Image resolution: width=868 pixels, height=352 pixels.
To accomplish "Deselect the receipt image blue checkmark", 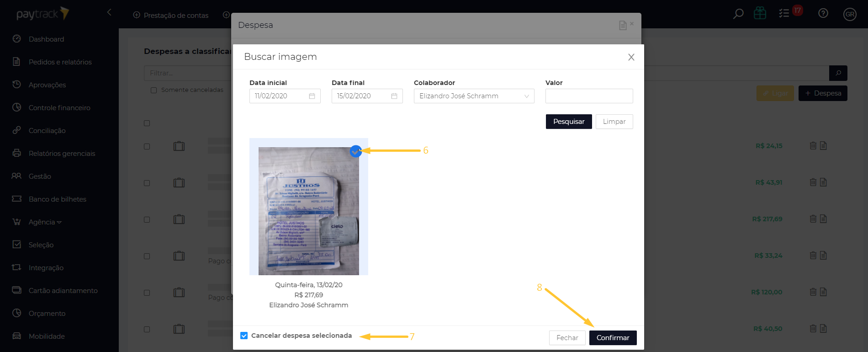I will coord(355,151).
